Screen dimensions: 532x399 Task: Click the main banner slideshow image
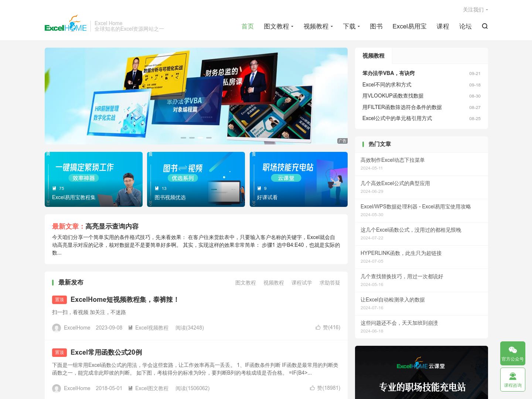tap(196, 96)
